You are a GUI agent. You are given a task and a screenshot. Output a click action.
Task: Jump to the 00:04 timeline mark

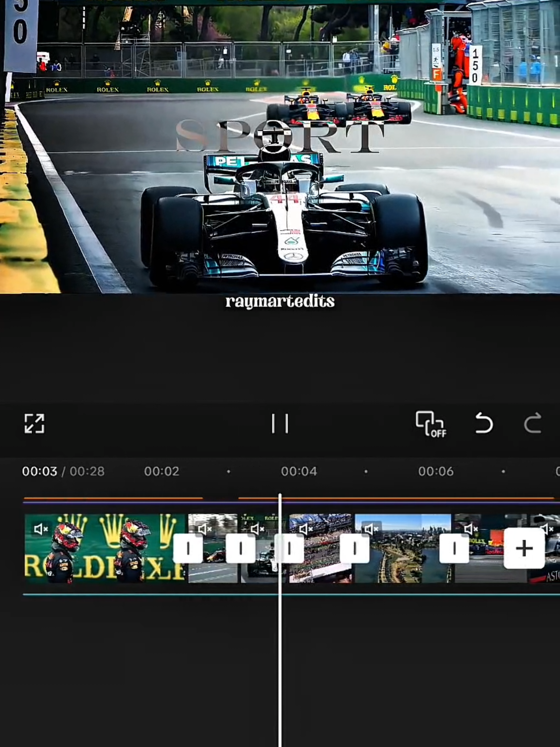click(299, 471)
